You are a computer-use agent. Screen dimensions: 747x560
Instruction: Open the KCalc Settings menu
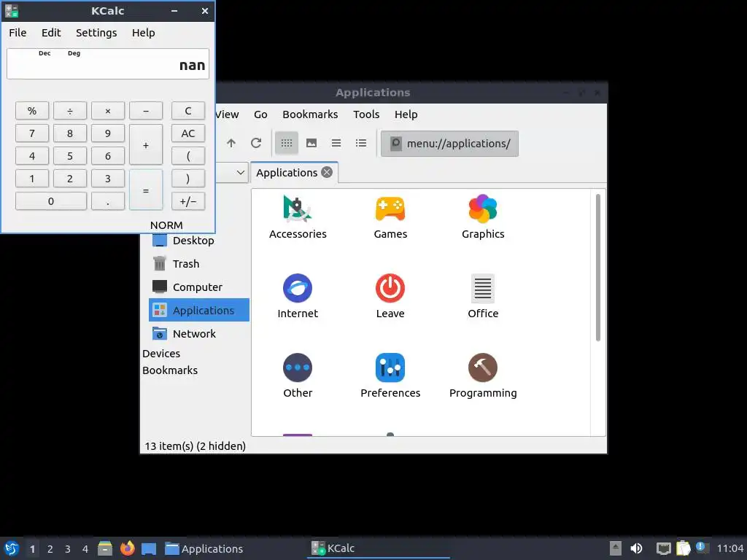96,32
